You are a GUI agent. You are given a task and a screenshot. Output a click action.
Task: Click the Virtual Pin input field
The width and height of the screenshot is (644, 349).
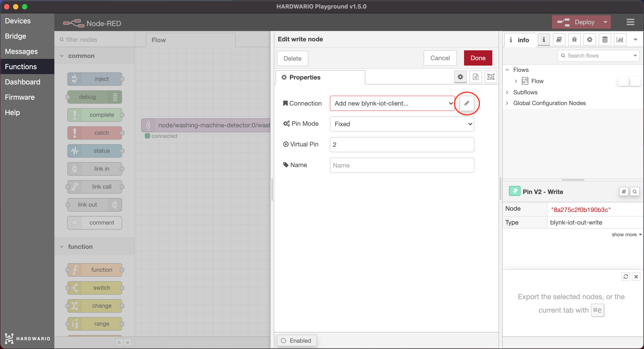point(402,144)
